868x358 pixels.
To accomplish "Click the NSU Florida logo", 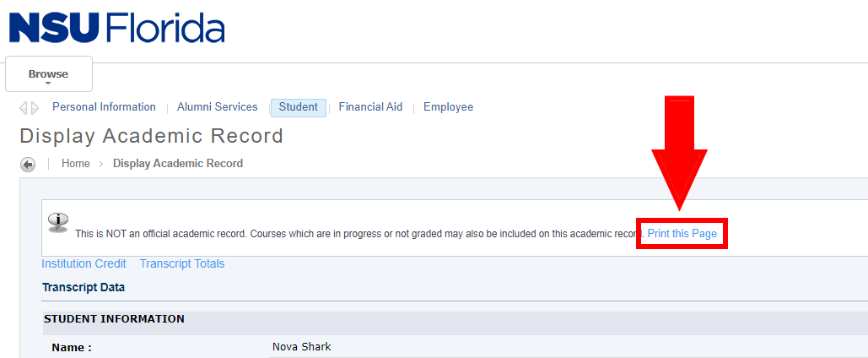I will click(x=117, y=29).
